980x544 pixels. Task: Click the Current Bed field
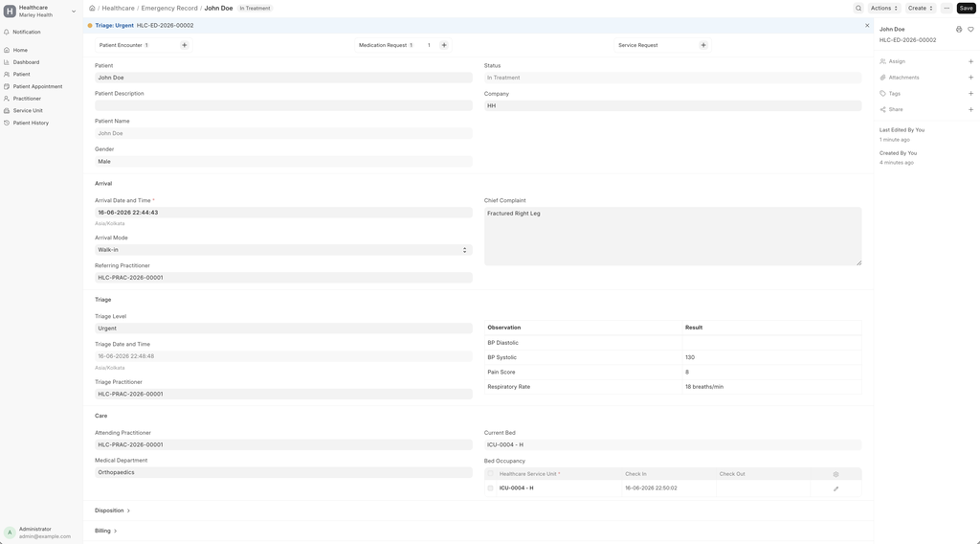[x=673, y=444]
